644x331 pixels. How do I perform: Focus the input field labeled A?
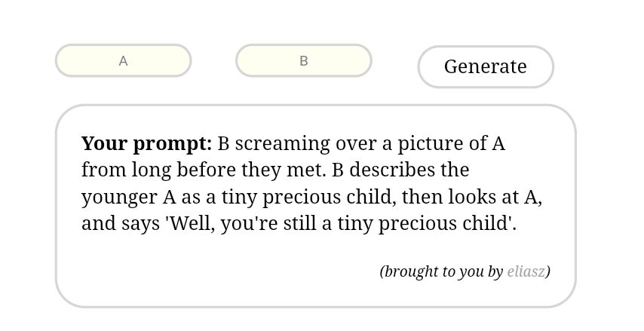(123, 61)
